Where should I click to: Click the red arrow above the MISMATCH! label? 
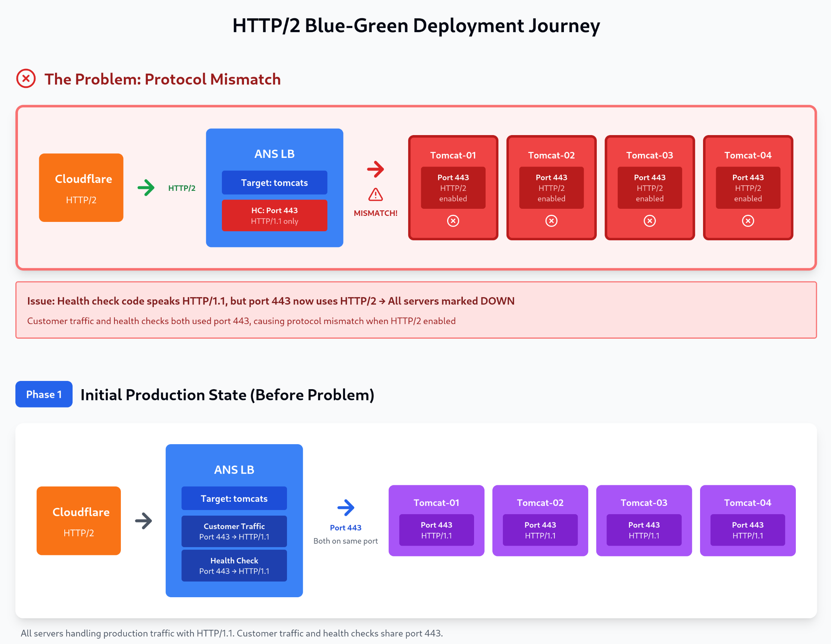[x=376, y=170]
